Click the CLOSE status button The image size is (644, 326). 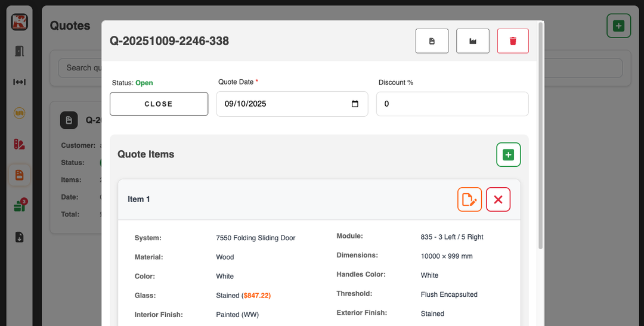coord(159,104)
